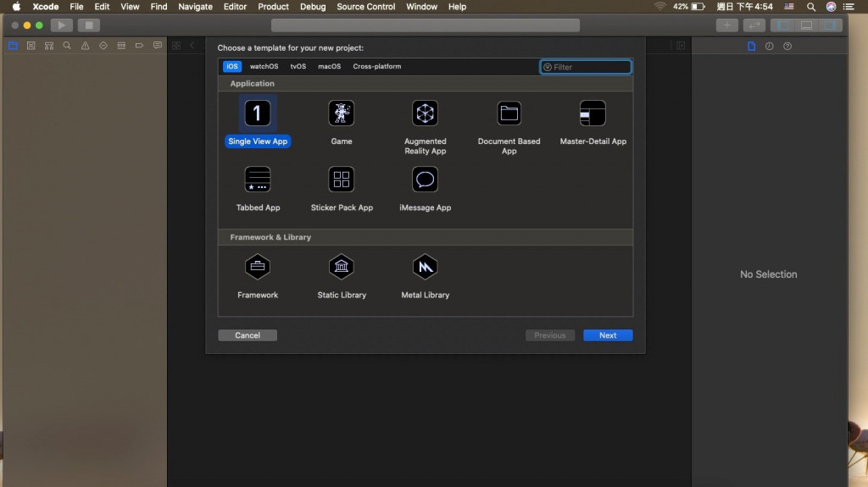The image size is (868, 487).
Task: Toggle the left navigator panel
Action: [x=782, y=25]
